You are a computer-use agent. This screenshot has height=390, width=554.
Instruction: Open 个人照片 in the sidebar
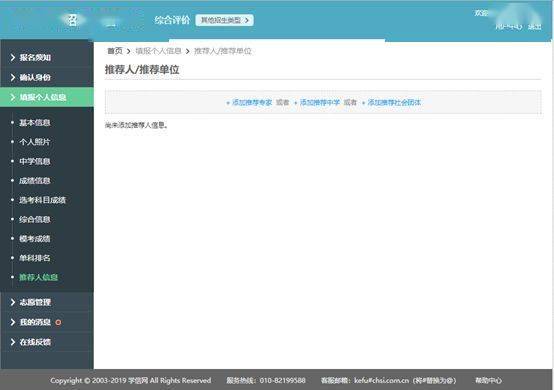[35, 142]
